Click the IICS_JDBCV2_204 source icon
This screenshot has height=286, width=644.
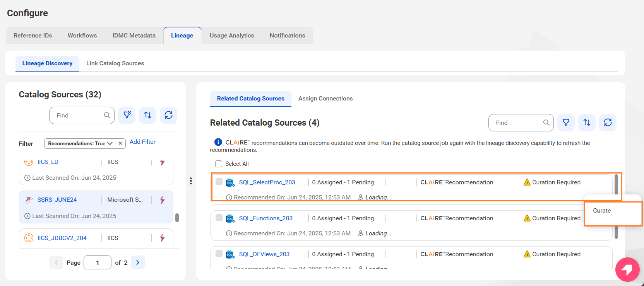[x=29, y=238]
